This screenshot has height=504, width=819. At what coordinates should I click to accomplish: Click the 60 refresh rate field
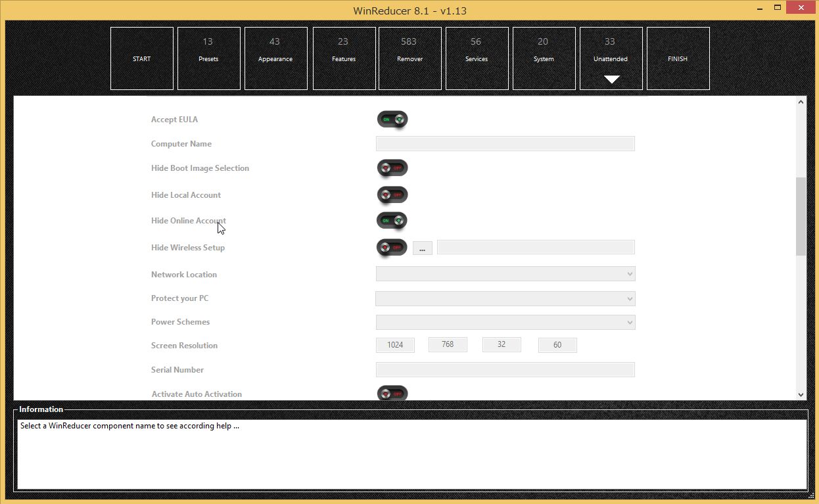(557, 345)
